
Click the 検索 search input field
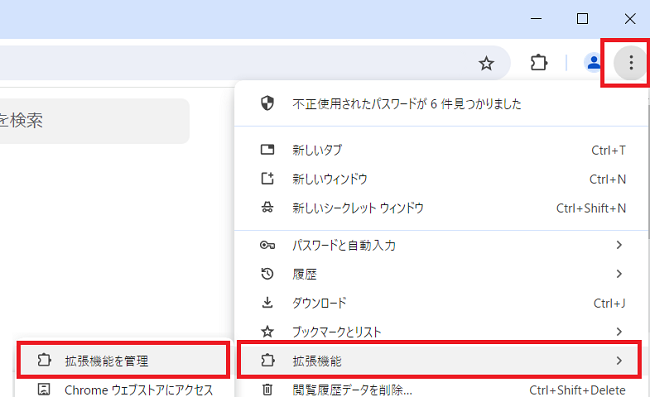point(95,121)
